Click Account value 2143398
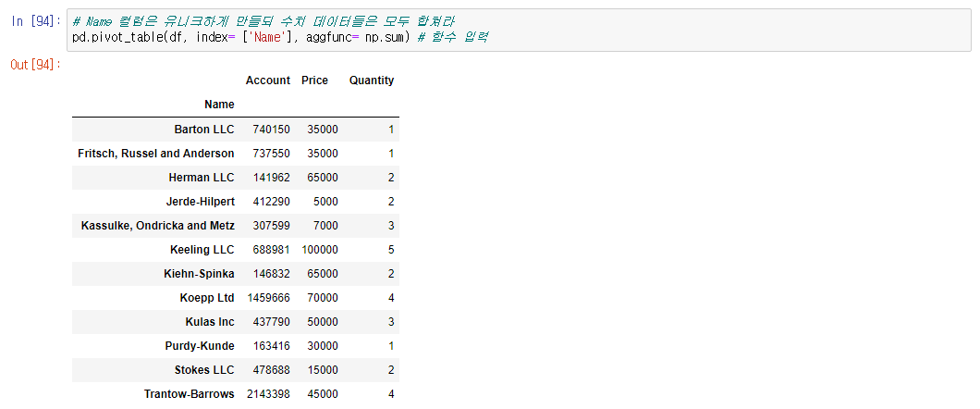This screenshot has height=409, width=980. (269, 394)
